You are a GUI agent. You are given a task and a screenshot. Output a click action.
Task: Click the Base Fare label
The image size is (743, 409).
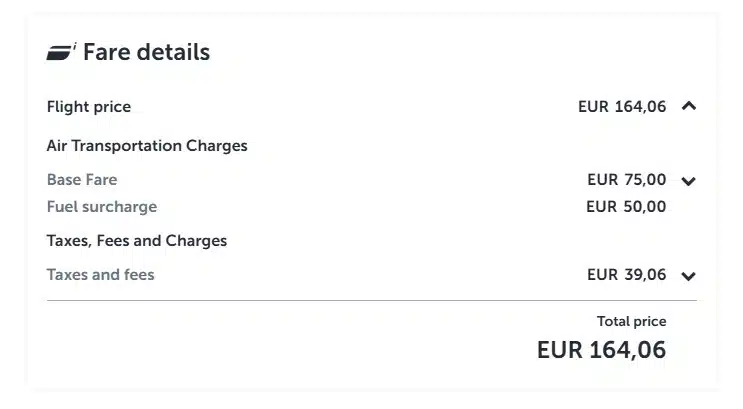coord(82,180)
